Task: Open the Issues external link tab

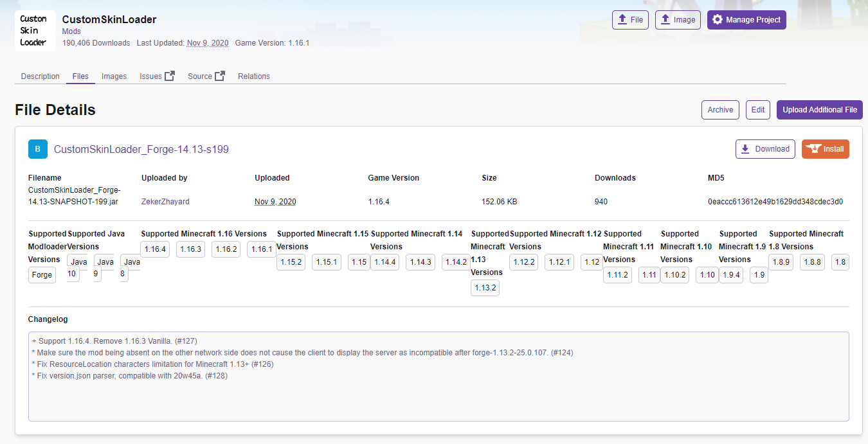Action: [x=157, y=76]
